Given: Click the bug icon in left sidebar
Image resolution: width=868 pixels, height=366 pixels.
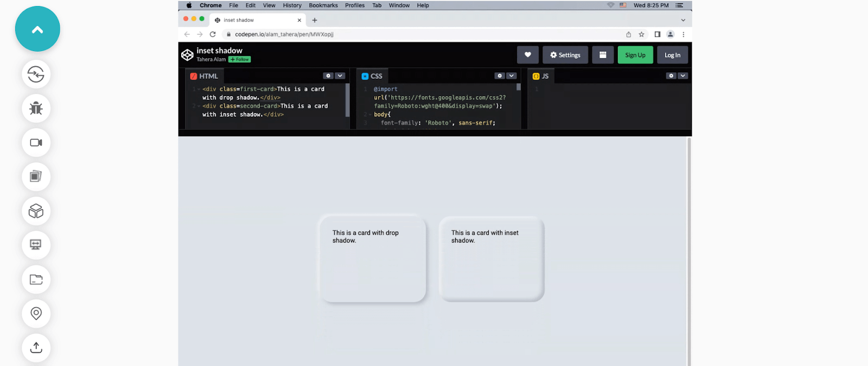Looking at the screenshot, I should tap(36, 109).
